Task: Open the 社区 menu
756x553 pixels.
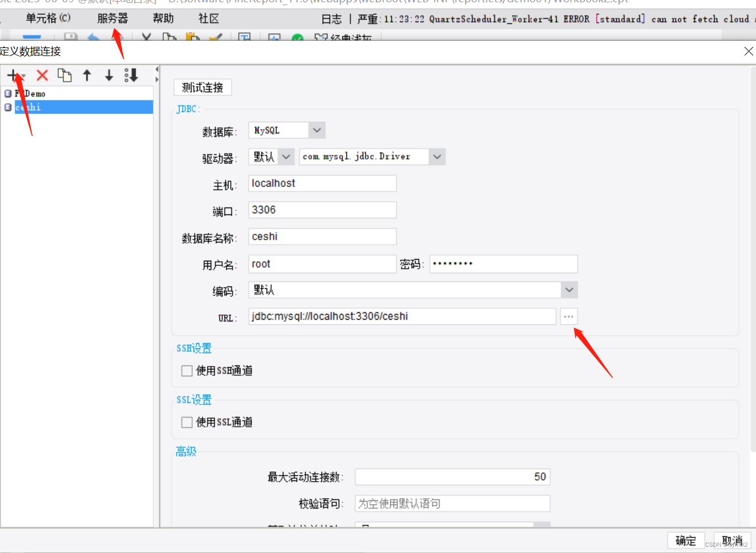Action: (x=209, y=18)
